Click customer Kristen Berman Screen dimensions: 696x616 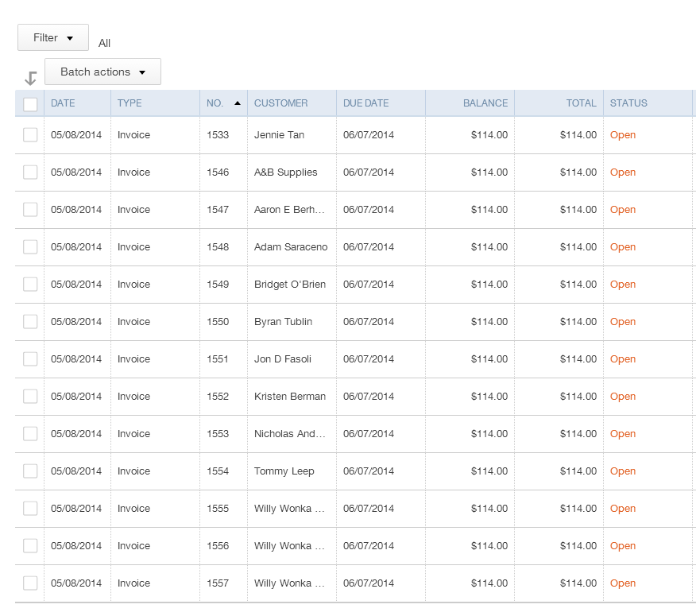290,396
